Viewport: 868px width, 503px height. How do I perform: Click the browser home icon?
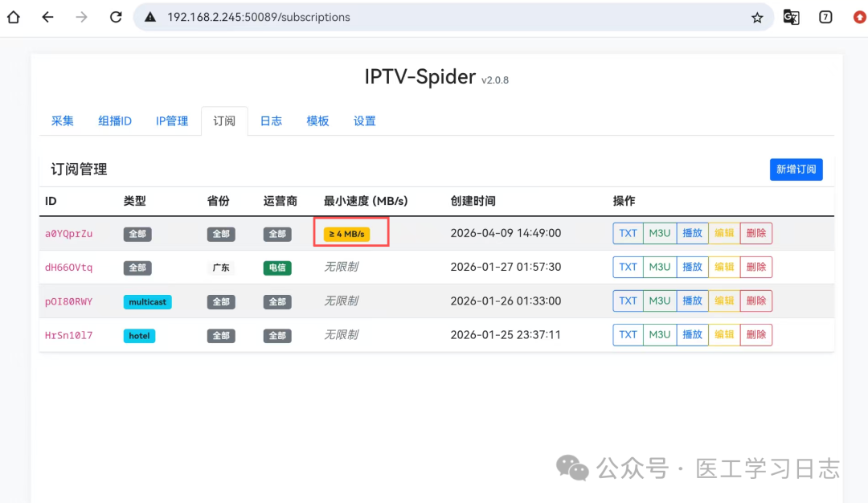[x=14, y=17]
